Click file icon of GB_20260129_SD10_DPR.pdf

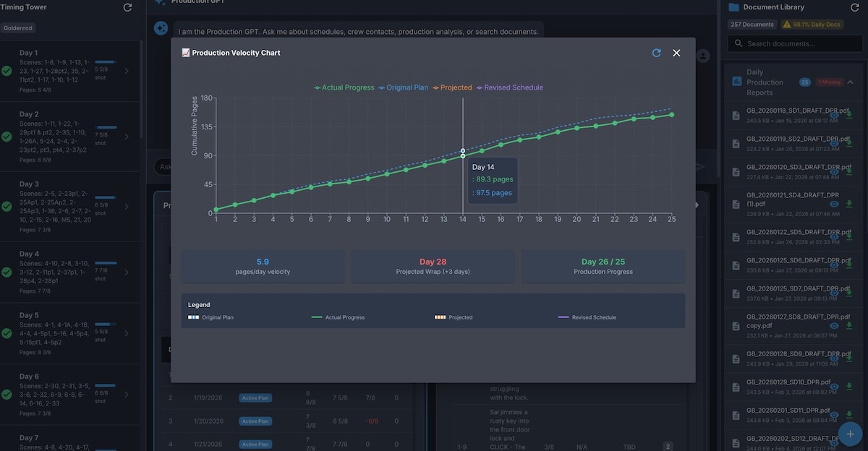click(736, 386)
